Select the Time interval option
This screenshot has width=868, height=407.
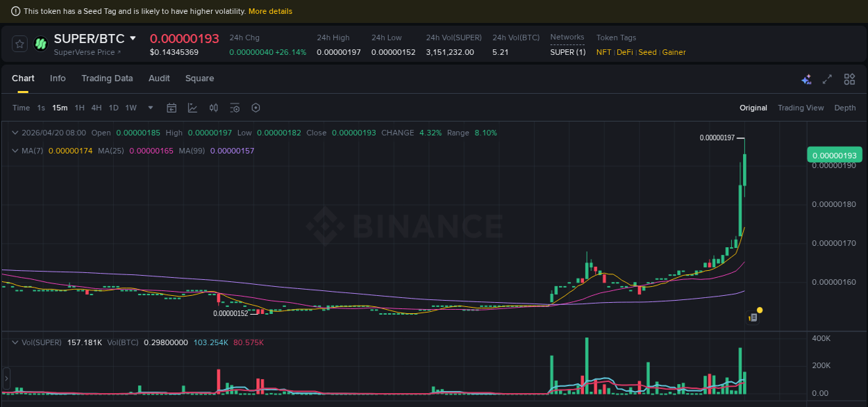coord(21,108)
